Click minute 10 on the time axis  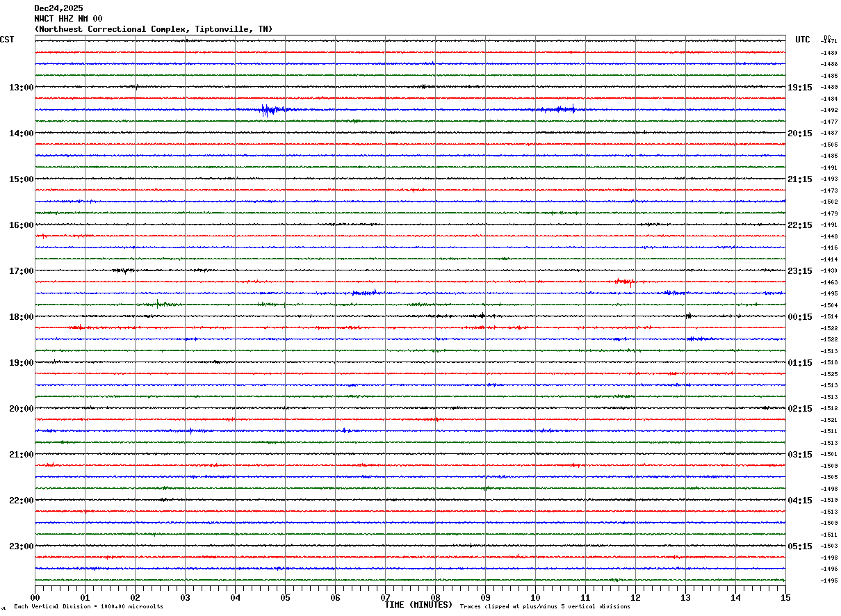pos(535,597)
